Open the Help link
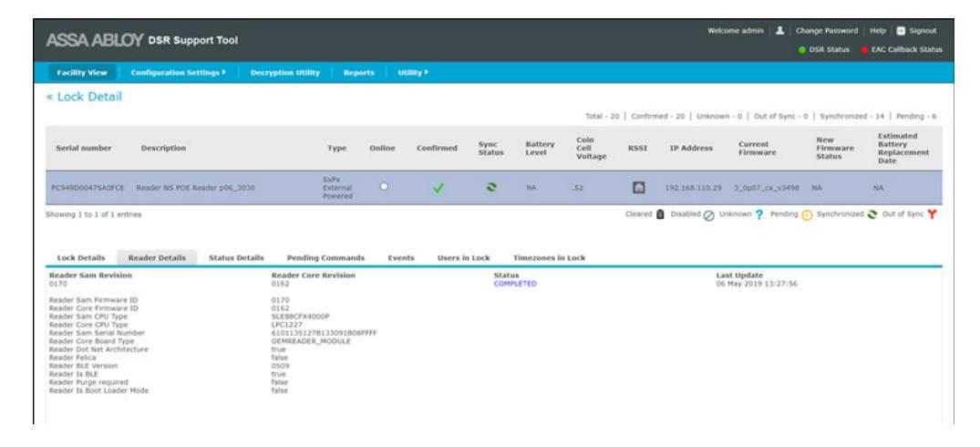The height and width of the screenshot is (447, 980). point(878,31)
